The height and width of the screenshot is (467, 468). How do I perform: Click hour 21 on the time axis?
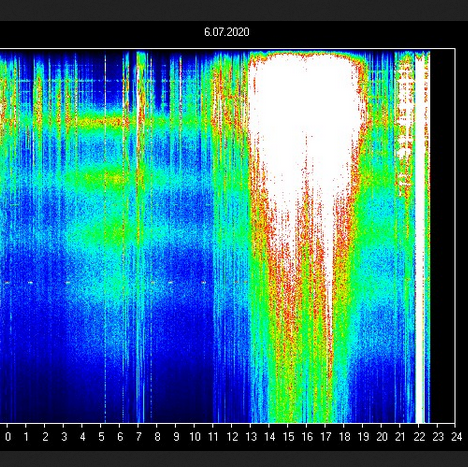coord(400,436)
